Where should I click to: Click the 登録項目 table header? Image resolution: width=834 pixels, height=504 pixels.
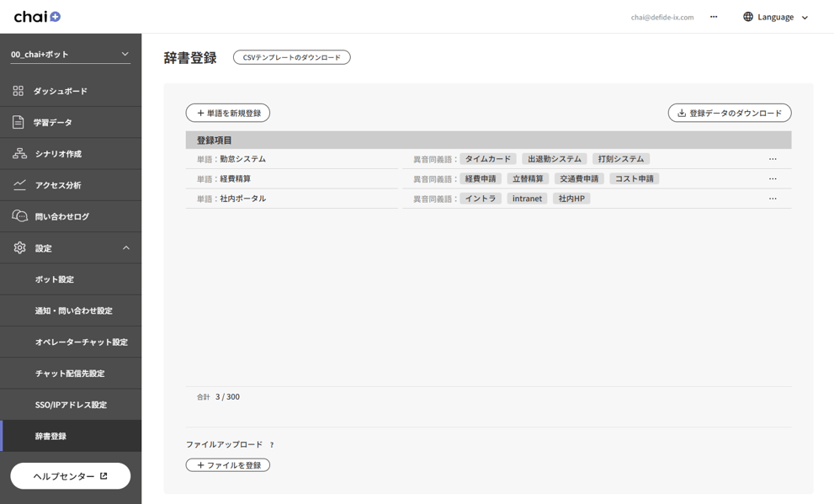[x=488, y=141]
